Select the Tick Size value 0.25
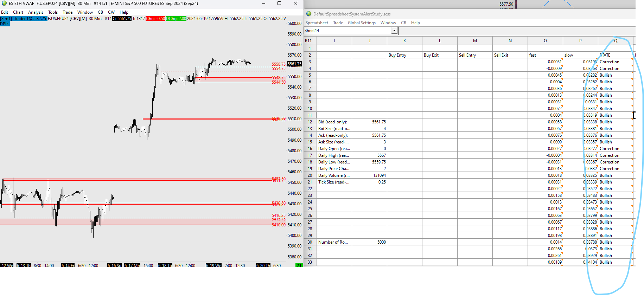This screenshot has height=296, width=644. click(369, 182)
